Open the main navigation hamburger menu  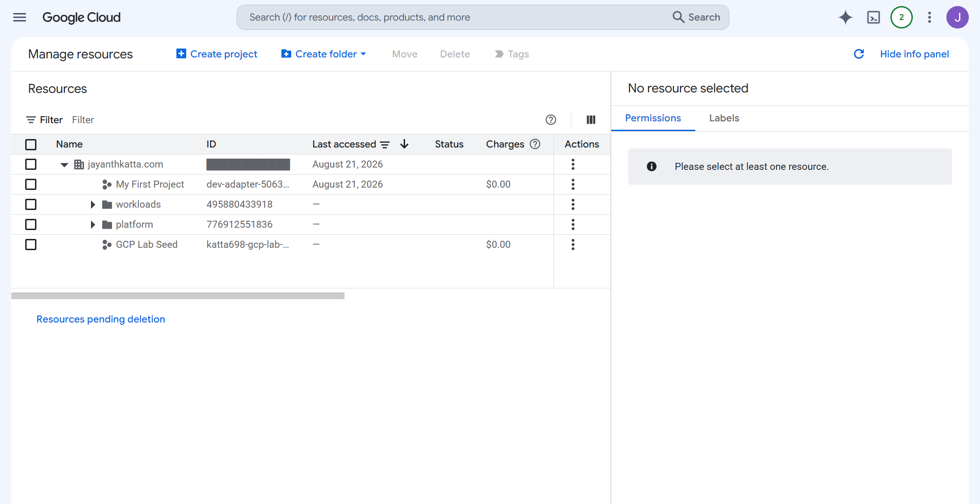coord(20,17)
